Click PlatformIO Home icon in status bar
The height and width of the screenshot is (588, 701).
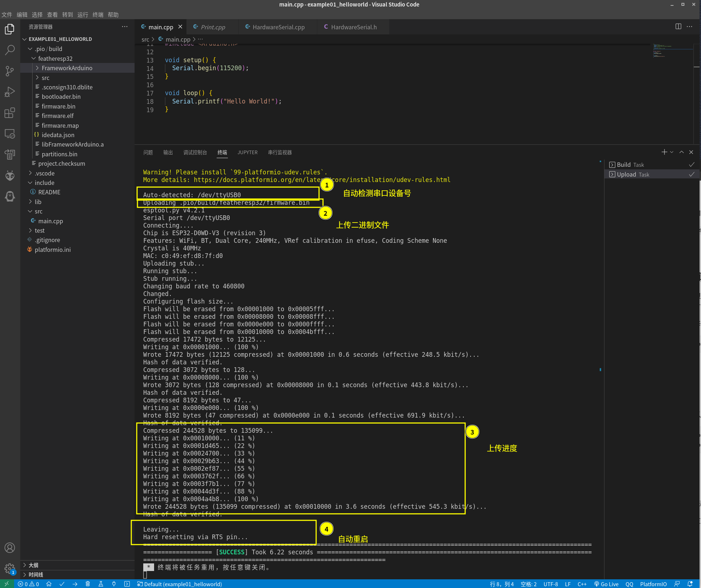[x=49, y=584]
